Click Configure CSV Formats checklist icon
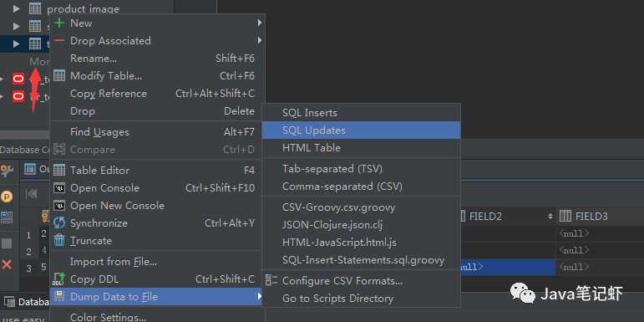Viewport: 644px width, 322px height. pos(271,280)
